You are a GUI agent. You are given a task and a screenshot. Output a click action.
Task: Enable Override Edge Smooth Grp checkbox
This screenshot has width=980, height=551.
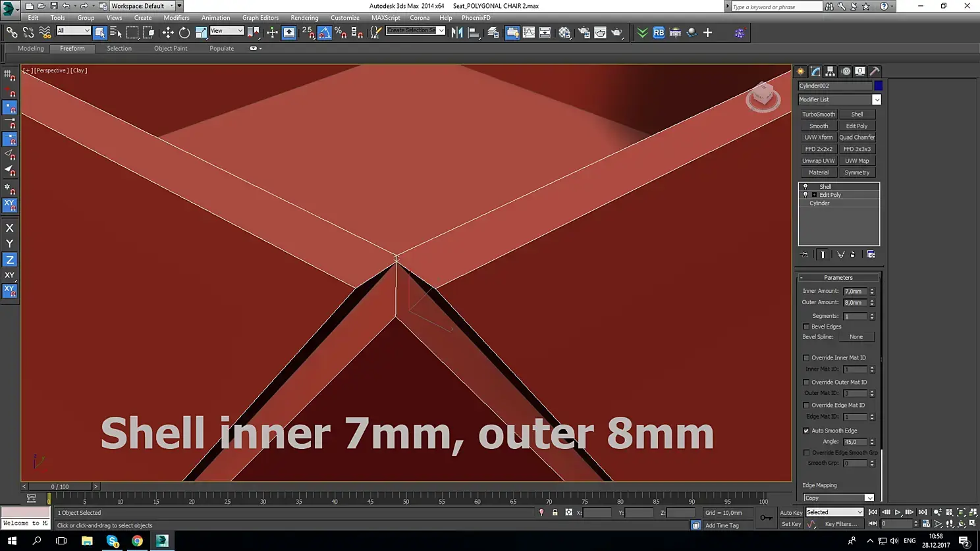806,453
